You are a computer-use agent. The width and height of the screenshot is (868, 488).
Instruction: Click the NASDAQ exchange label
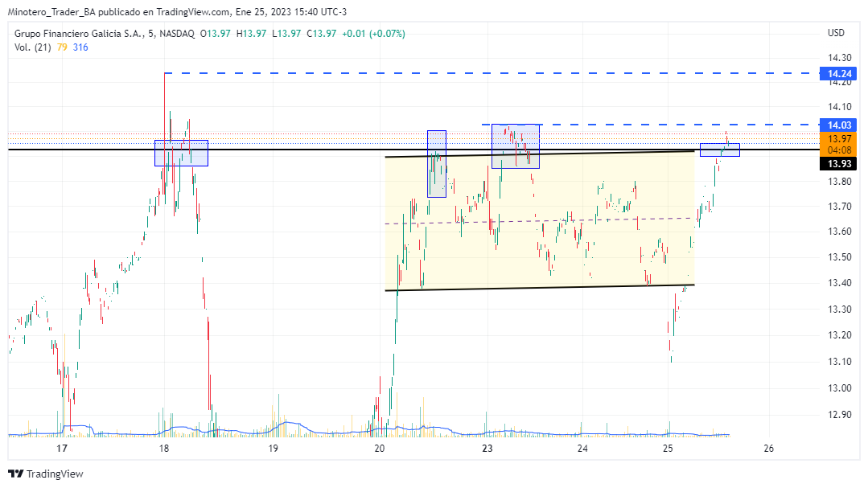pos(176,33)
